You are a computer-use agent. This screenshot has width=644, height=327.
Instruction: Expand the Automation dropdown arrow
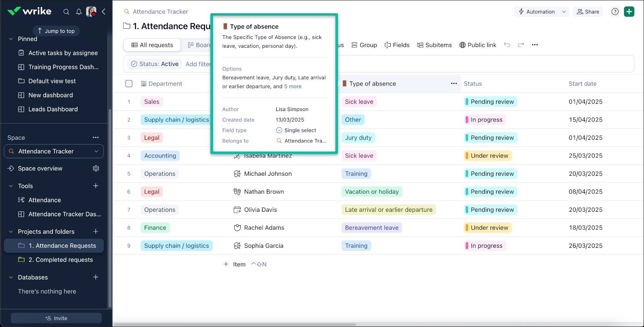[x=564, y=12]
